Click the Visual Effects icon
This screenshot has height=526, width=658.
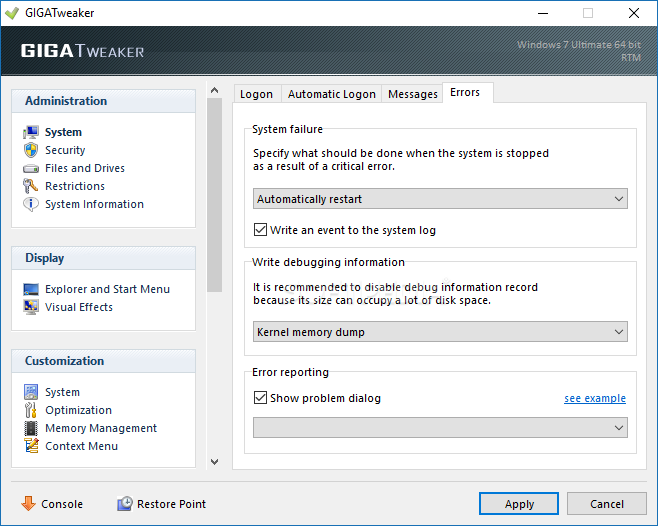[31, 307]
